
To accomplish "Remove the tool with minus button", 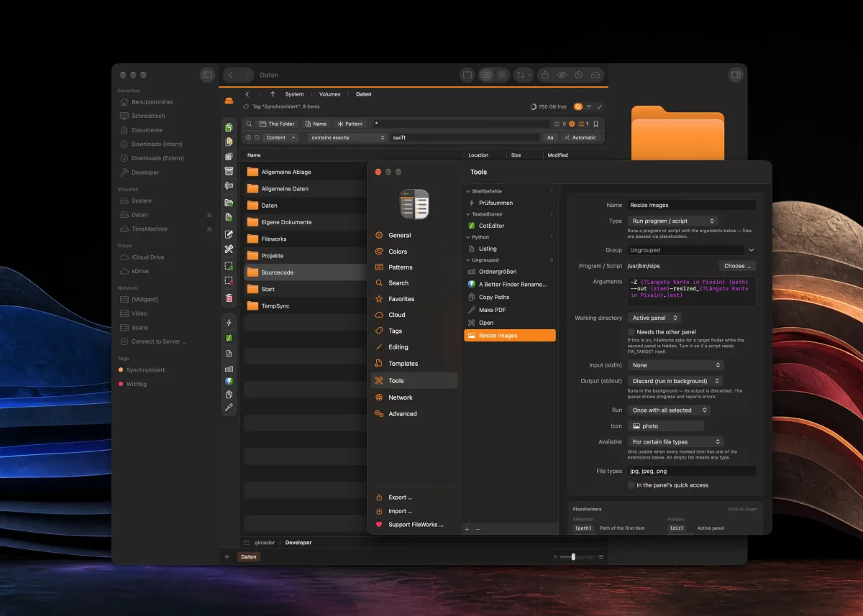I will (x=478, y=529).
